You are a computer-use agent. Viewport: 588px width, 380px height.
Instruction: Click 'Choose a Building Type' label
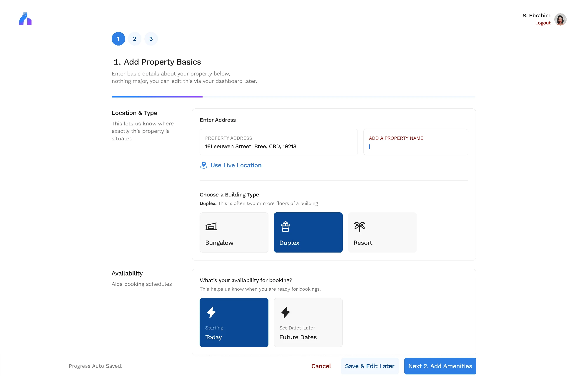(x=229, y=195)
